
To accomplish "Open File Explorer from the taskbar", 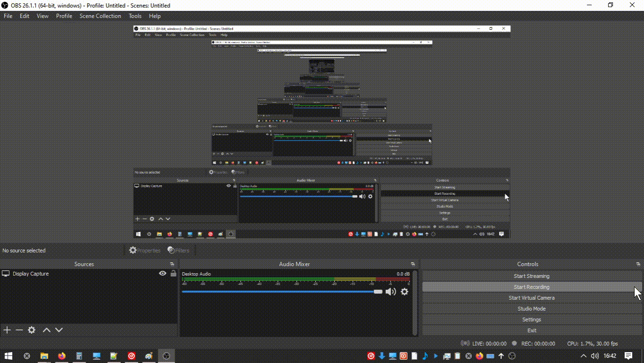I will [44, 356].
